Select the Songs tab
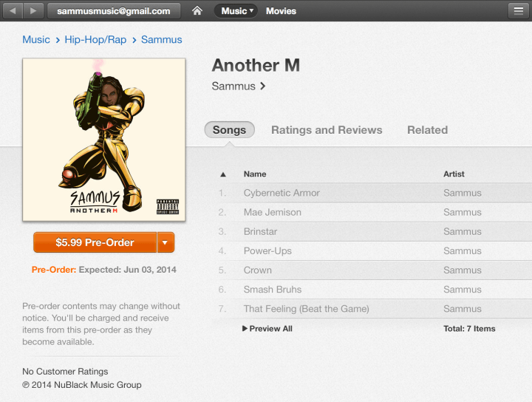532x402 pixels. (x=229, y=130)
